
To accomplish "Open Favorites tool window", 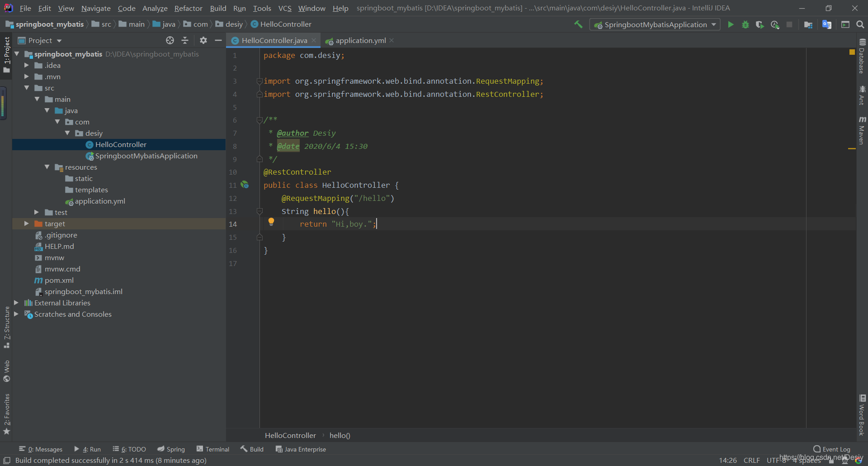I will click(x=6, y=414).
